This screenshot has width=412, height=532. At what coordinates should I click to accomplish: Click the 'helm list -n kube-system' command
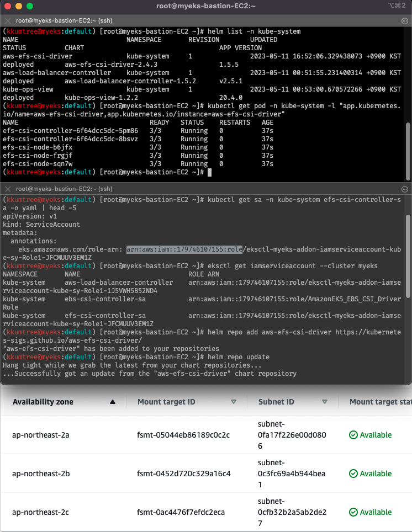pyautogui.click(x=254, y=31)
